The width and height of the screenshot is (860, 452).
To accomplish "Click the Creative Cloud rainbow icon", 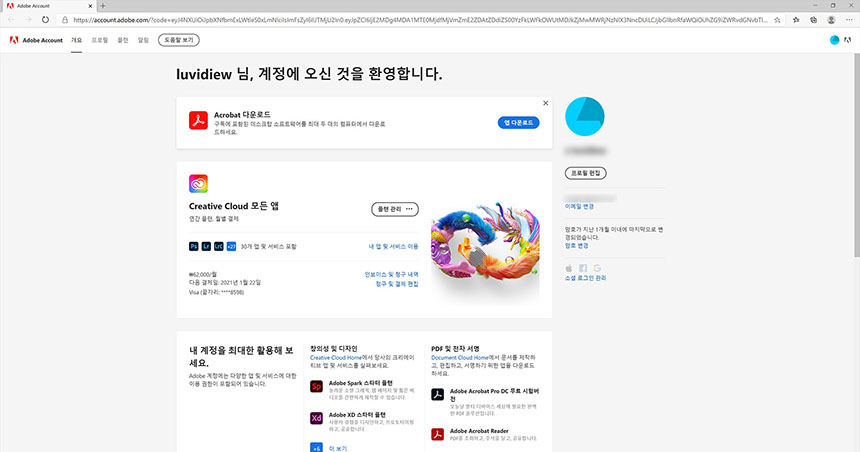I will click(198, 184).
